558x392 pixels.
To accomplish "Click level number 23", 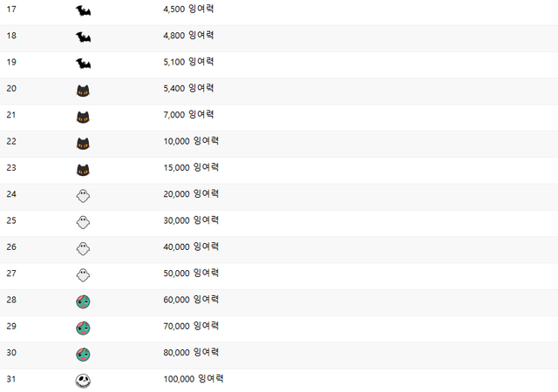I will point(11,167).
